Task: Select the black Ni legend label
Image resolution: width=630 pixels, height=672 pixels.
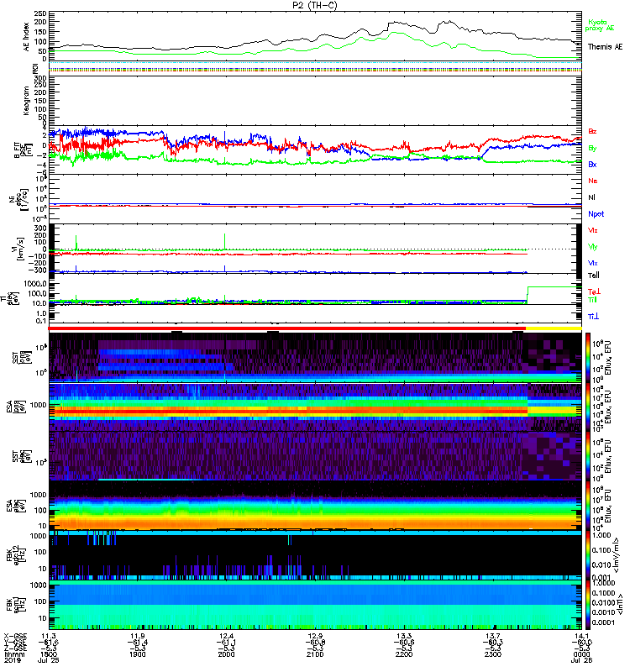Action: (591, 197)
